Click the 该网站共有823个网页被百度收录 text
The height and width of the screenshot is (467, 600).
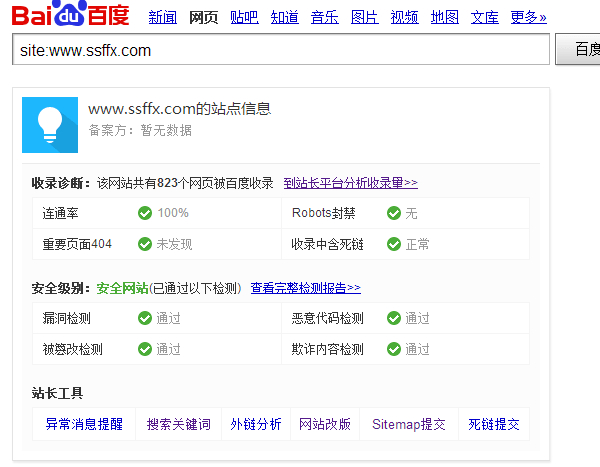(x=185, y=183)
